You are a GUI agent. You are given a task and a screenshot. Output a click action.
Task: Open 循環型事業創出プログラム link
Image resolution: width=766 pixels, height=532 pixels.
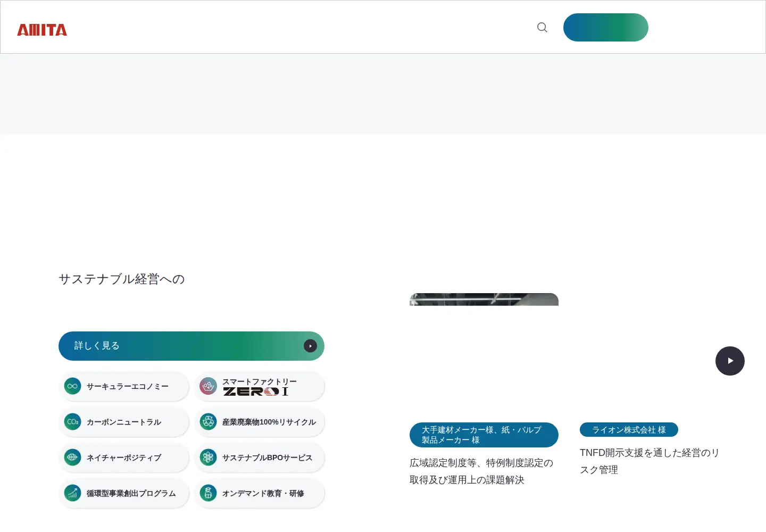[124, 493]
